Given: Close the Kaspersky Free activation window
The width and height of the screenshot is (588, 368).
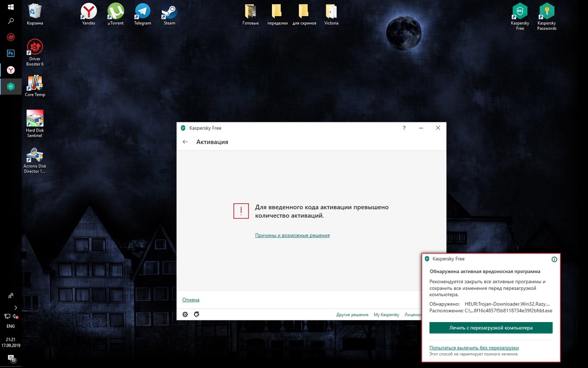Looking at the screenshot, I should point(438,128).
